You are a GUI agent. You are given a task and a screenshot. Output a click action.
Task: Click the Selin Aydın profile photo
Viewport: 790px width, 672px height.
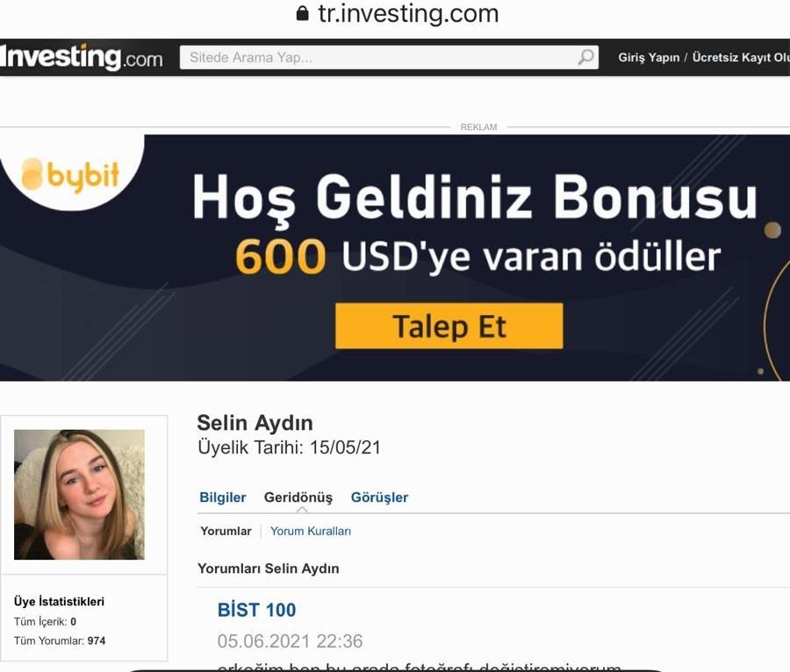click(x=79, y=494)
